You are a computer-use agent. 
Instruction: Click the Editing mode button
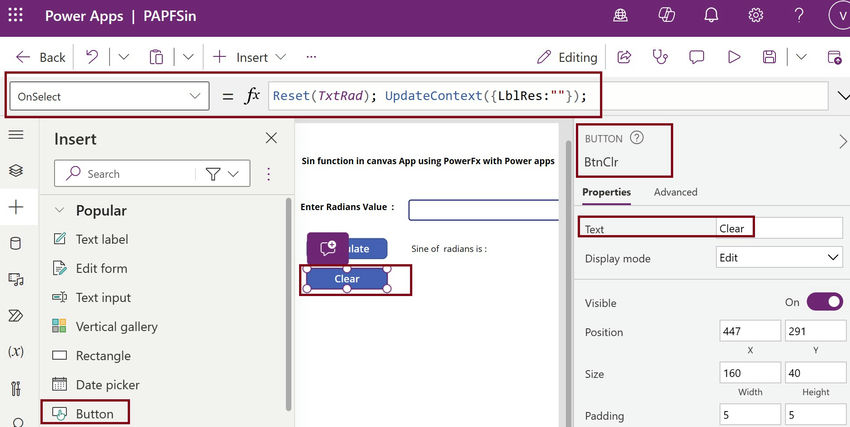[x=567, y=57]
